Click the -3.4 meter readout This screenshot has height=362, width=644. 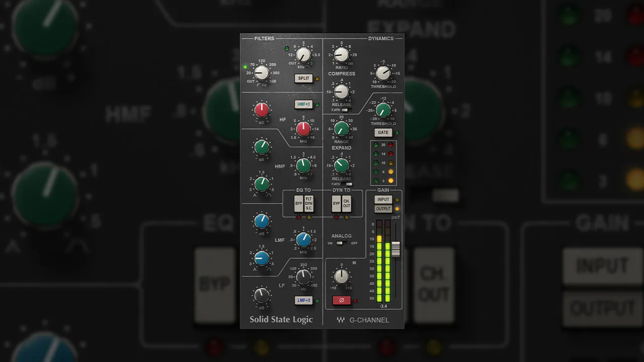(x=383, y=305)
